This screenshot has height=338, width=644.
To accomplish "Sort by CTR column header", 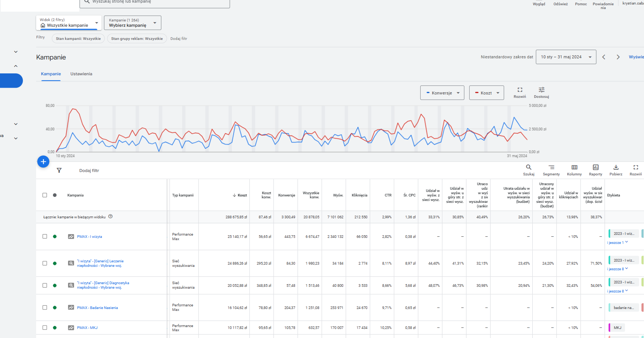I will point(388,195).
